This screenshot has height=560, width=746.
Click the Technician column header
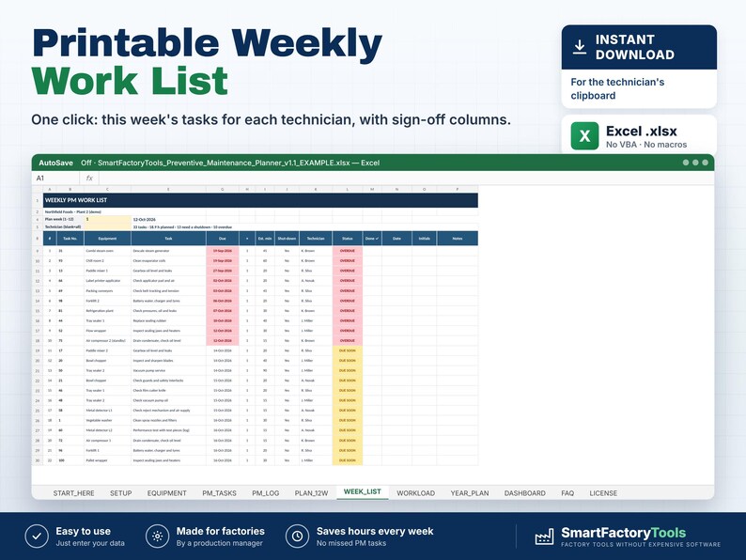[316, 239]
